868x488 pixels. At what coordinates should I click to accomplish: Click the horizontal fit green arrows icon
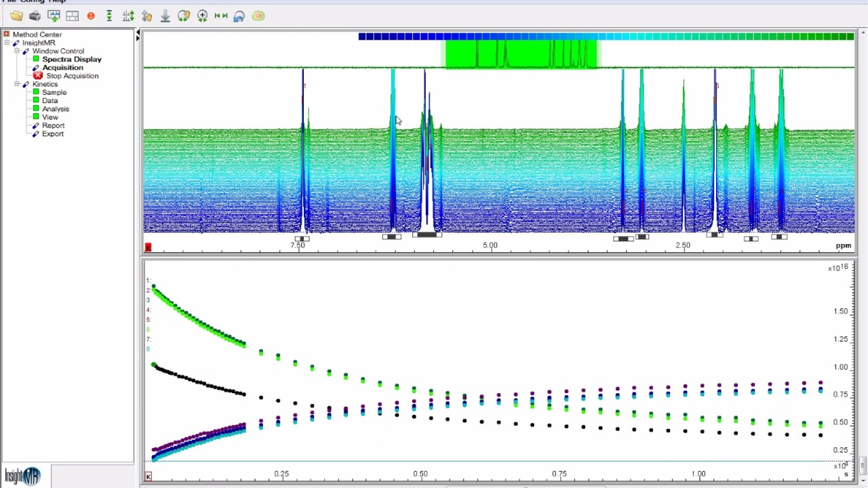pyautogui.click(x=221, y=16)
